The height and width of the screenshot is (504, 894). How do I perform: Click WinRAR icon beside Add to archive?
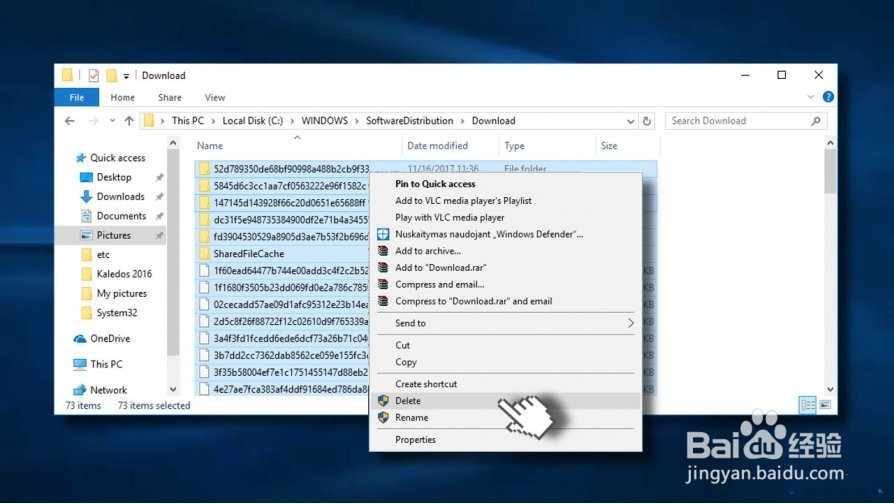pos(383,251)
